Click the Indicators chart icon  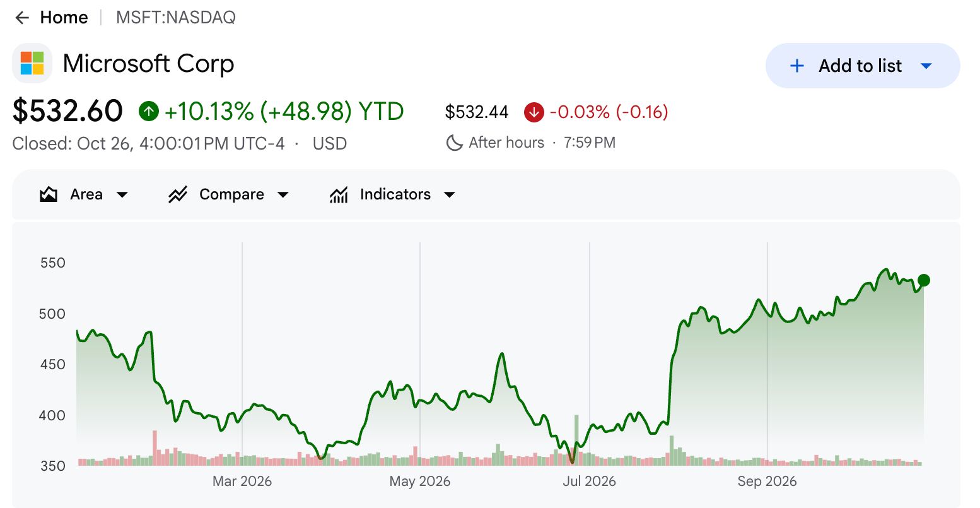[x=339, y=194]
